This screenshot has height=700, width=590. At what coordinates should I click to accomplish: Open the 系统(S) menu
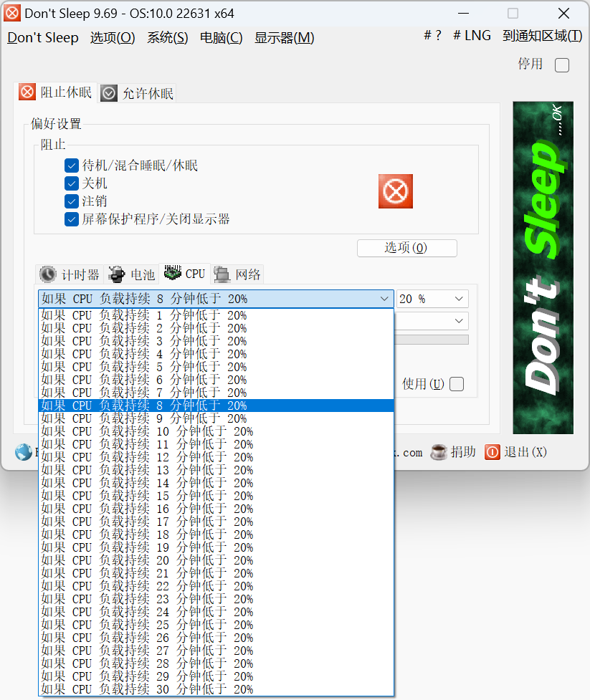tap(168, 38)
